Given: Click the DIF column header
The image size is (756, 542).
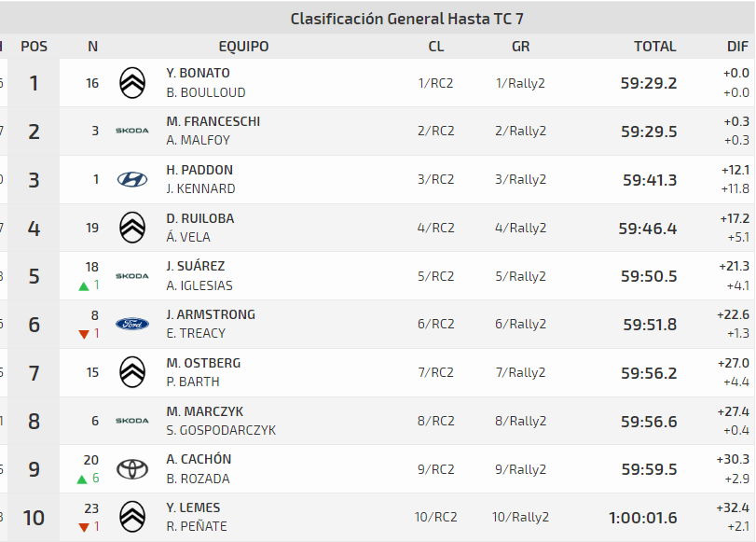Looking at the screenshot, I should 737,47.
